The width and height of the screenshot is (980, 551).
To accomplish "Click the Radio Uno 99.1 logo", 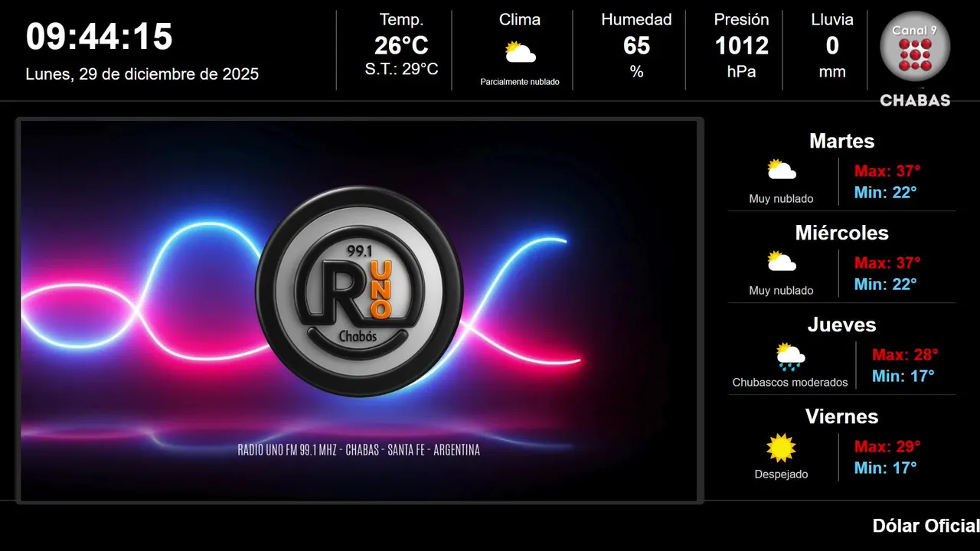I will (x=359, y=292).
